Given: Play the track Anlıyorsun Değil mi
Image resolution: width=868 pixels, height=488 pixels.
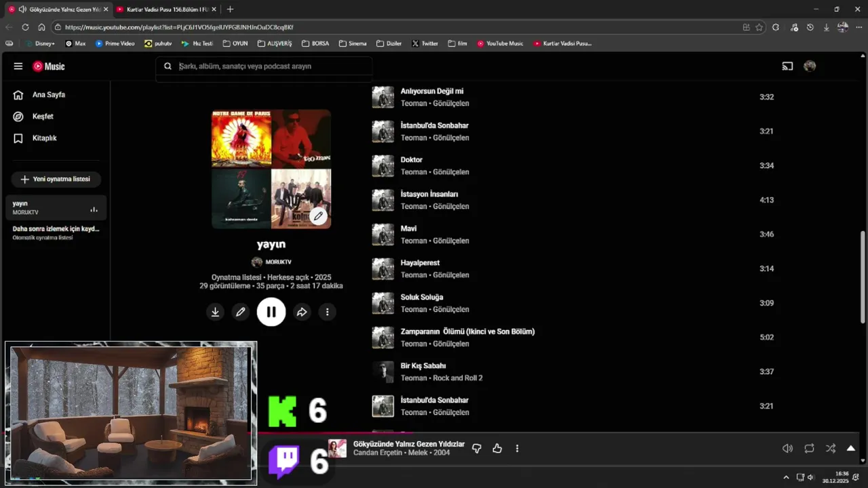Looking at the screenshot, I should point(432,91).
